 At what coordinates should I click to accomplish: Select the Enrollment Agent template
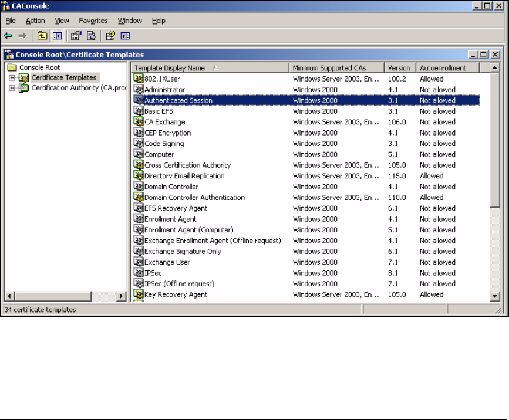[x=170, y=219]
